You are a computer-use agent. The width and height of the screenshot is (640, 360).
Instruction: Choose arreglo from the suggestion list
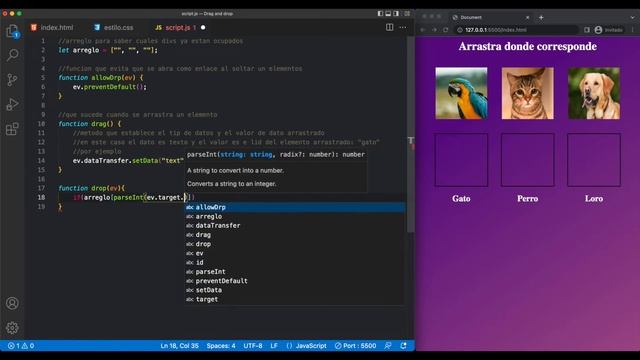[295, 216]
